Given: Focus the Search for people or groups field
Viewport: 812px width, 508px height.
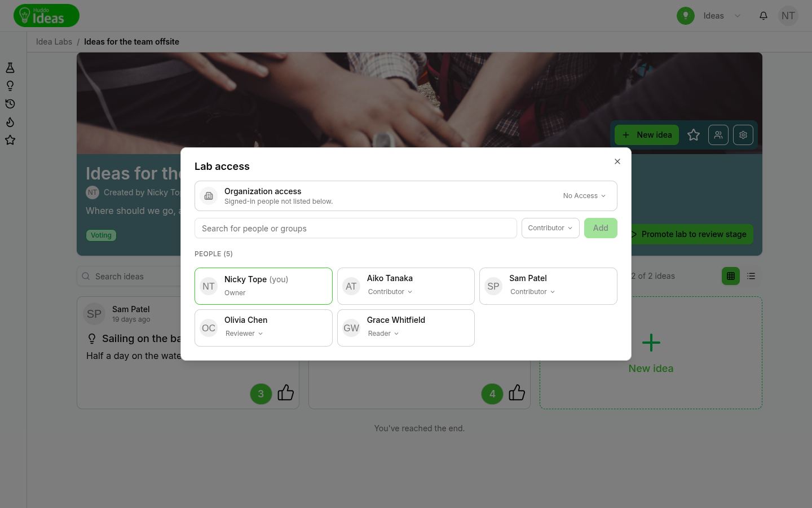Looking at the screenshot, I should pos(356,228).
